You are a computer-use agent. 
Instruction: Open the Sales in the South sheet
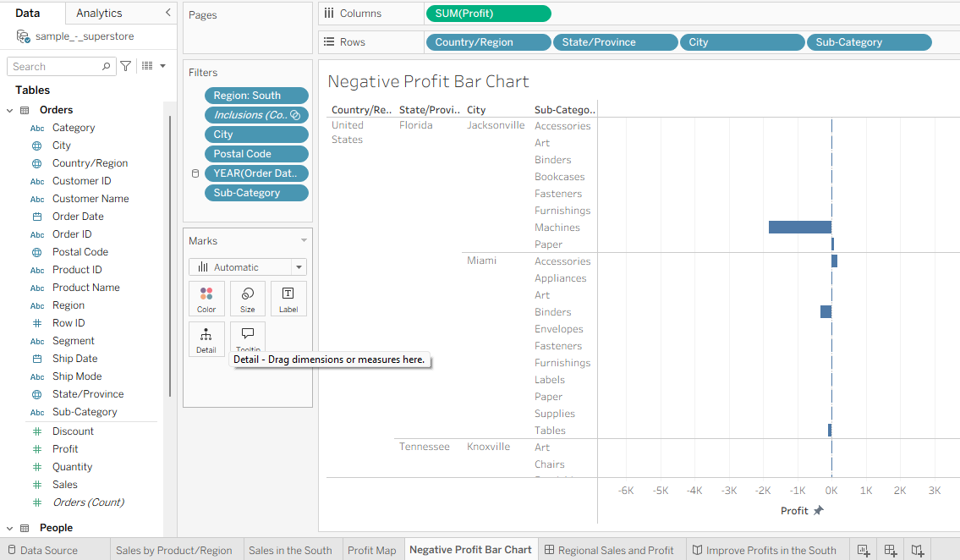pyautogui.click(x=290, y=550)
